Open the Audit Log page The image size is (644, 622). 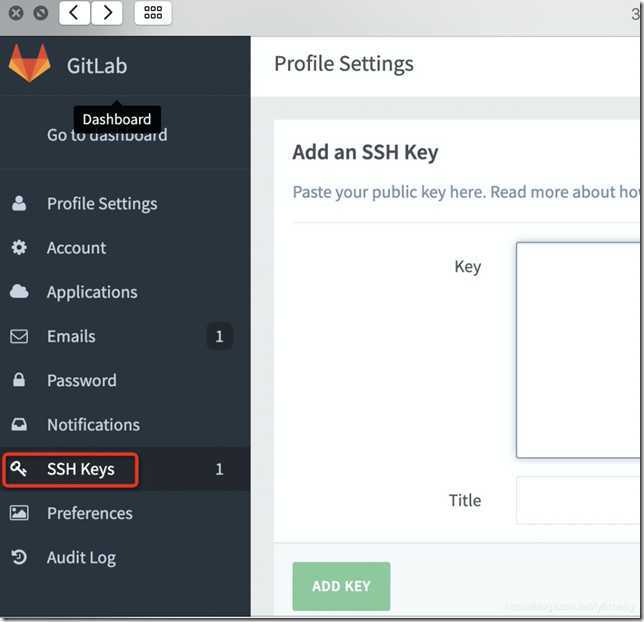tap(81, 557)
